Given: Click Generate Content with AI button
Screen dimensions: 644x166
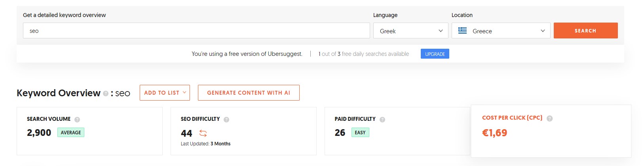Looking at the screenshot, I should pos(249,93).
